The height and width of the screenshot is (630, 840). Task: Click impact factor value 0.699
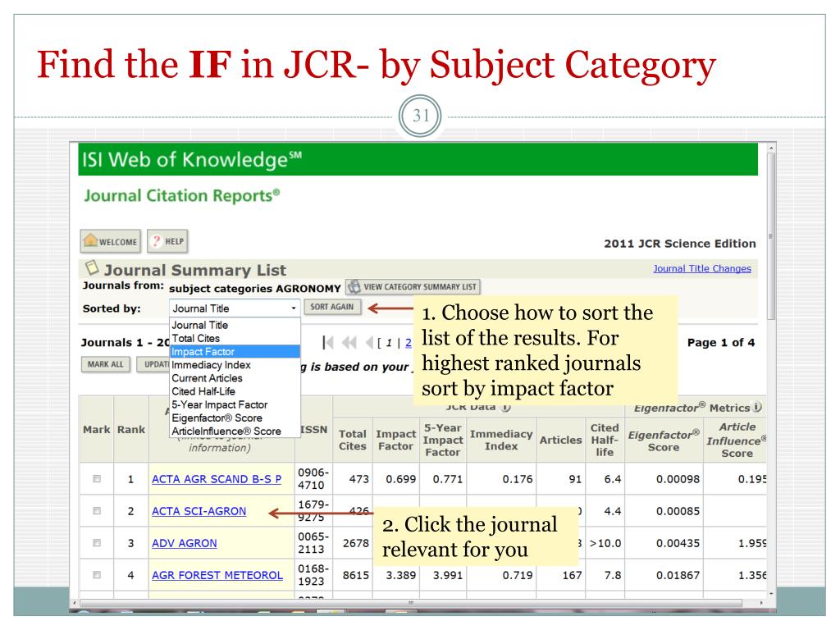400,479
